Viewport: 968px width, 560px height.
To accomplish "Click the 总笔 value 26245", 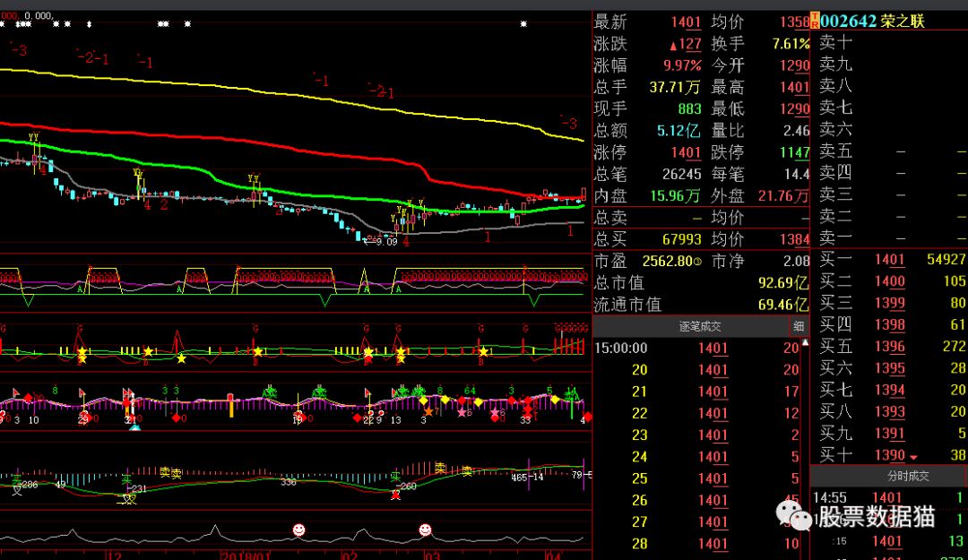I will coord(681,174).
